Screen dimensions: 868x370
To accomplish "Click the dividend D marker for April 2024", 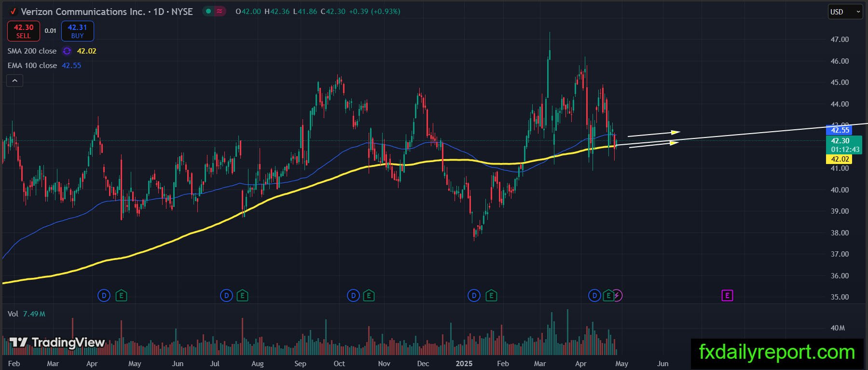I will click(x=104, y=295).
